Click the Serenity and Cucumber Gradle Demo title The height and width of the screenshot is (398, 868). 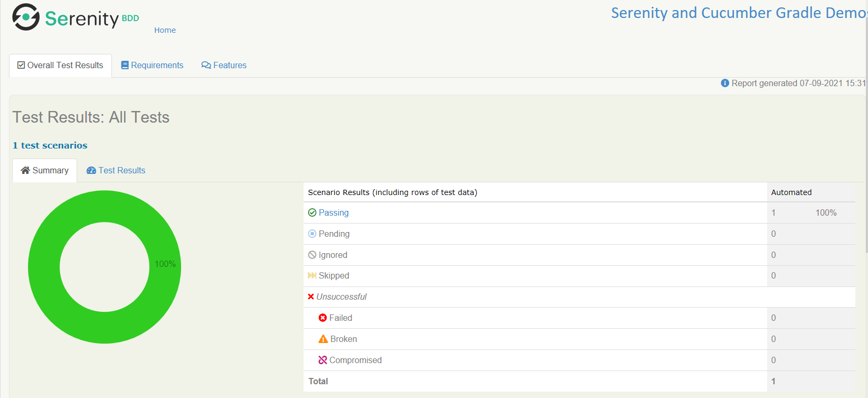[x=739, y=13]
